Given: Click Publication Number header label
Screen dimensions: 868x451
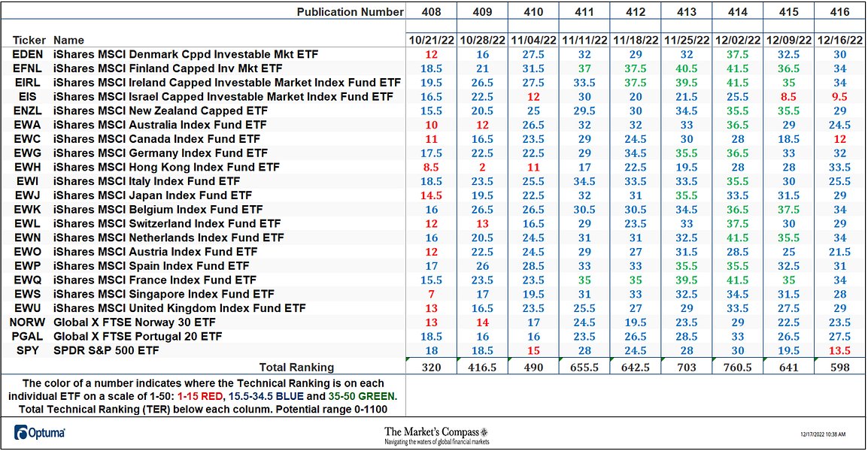Looking at the screenshot, I should [x=350, y=11].
